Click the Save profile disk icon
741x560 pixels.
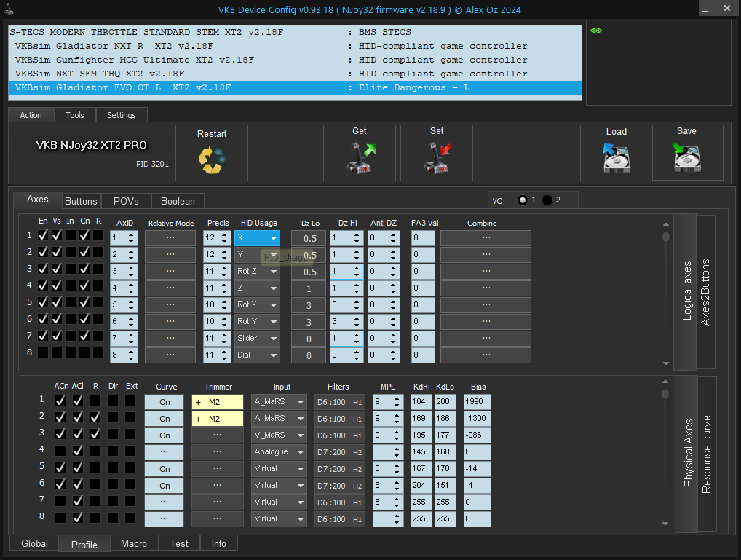coord(686,157)
